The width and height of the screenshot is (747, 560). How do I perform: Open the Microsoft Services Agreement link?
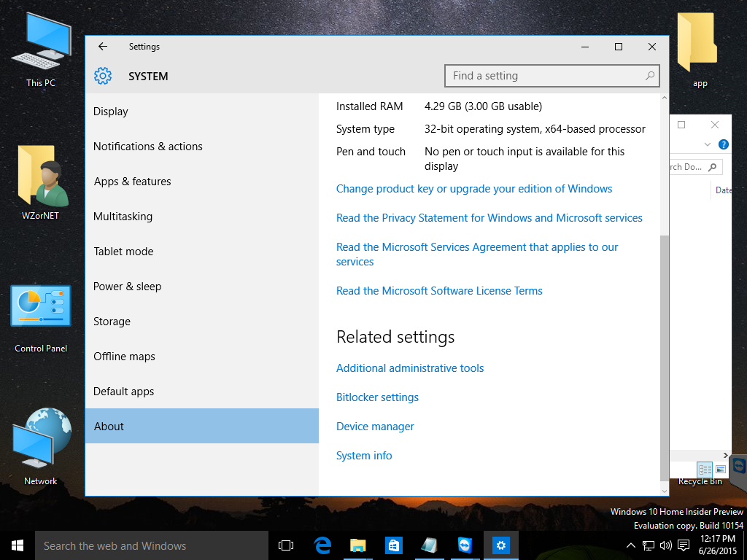[x=477, y=254]
